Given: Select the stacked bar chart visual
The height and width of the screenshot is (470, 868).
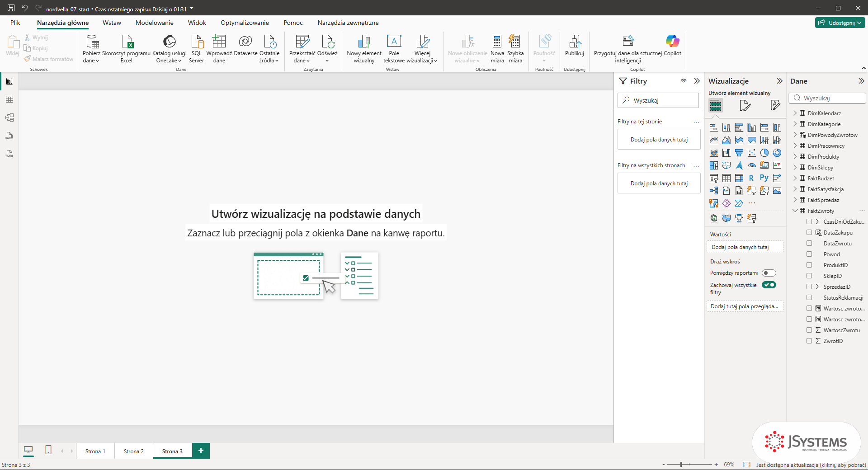Looking at the screenshot, I should click(714, 127).
